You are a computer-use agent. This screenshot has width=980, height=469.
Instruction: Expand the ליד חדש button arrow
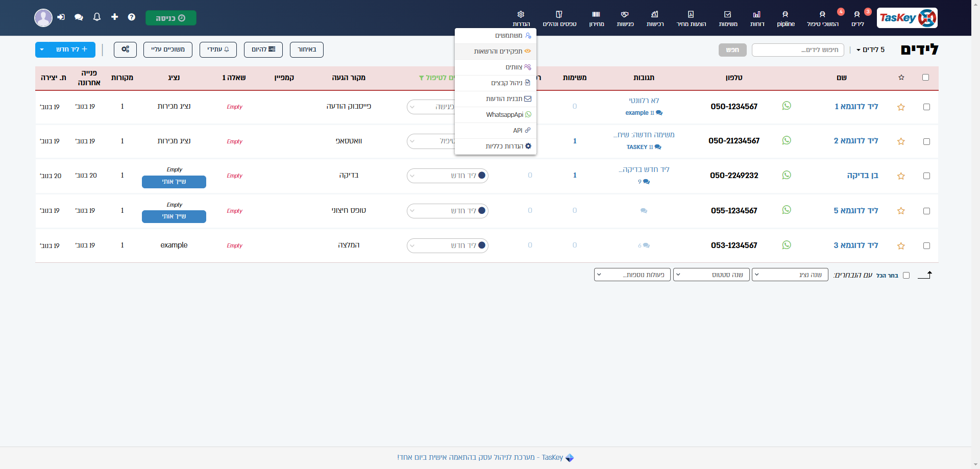[x=42, y=50]
